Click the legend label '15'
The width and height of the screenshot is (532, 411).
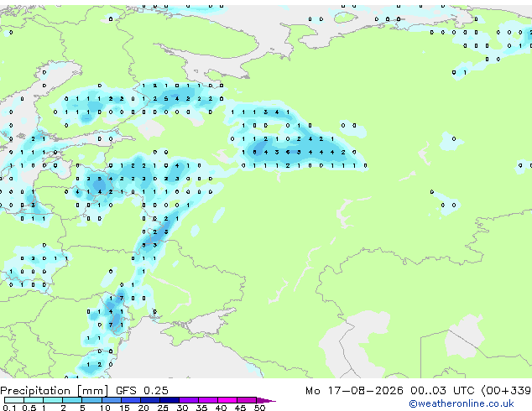(x=124, y=408)
